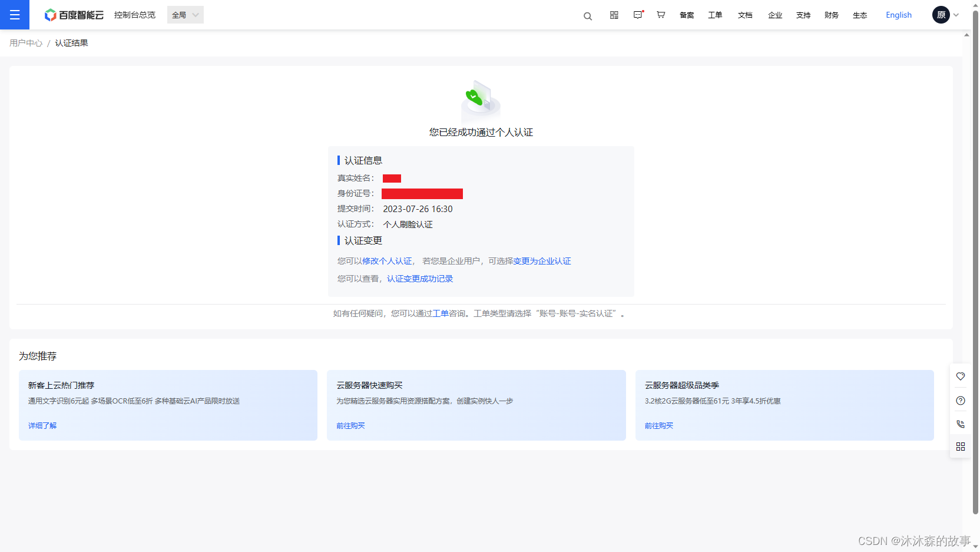Click 变更为企业认证 link
This screenshot has height=552, width=980.
pyautogui.click(x=542, y=261)
